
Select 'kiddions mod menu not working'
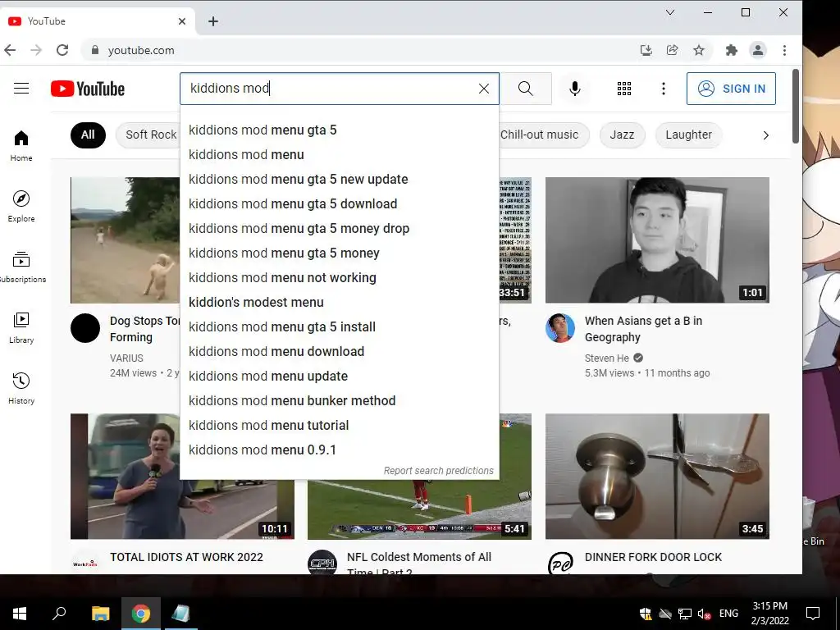click(x=339, y=278)
